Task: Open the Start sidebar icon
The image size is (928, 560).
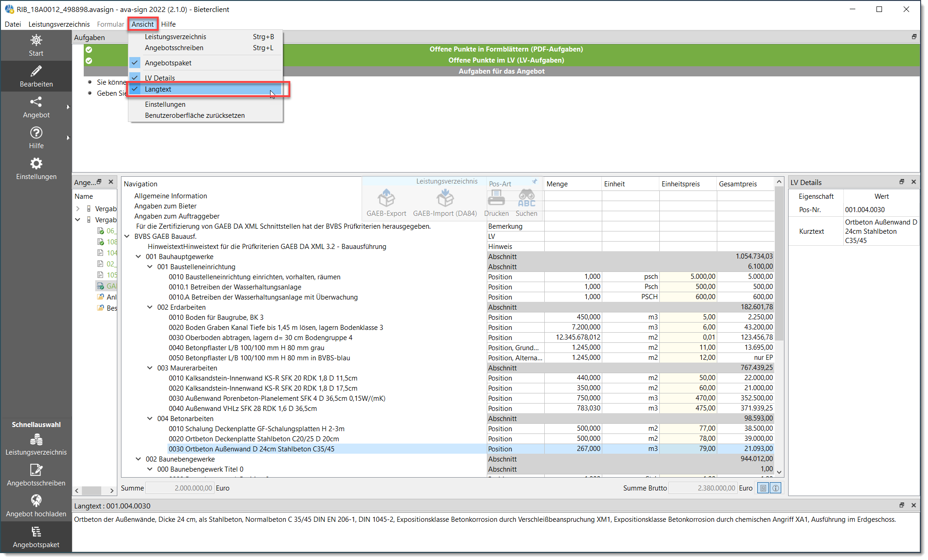Action: tap(36, 46)
